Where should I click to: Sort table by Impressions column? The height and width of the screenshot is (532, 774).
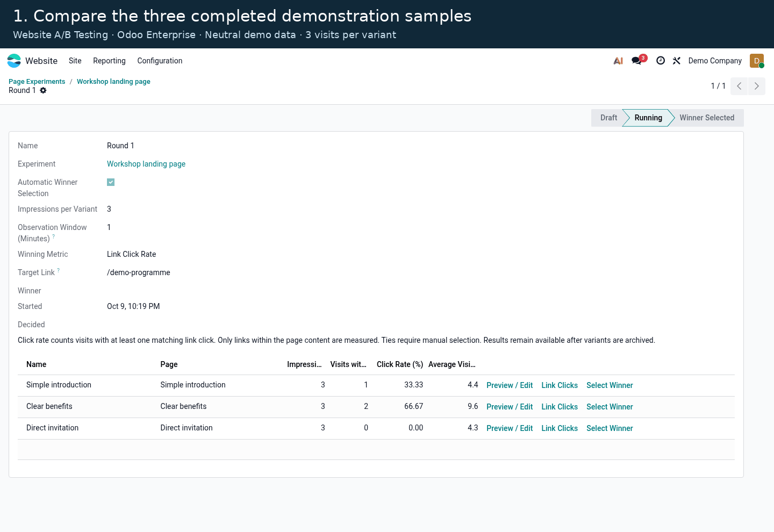click(304, 364)
